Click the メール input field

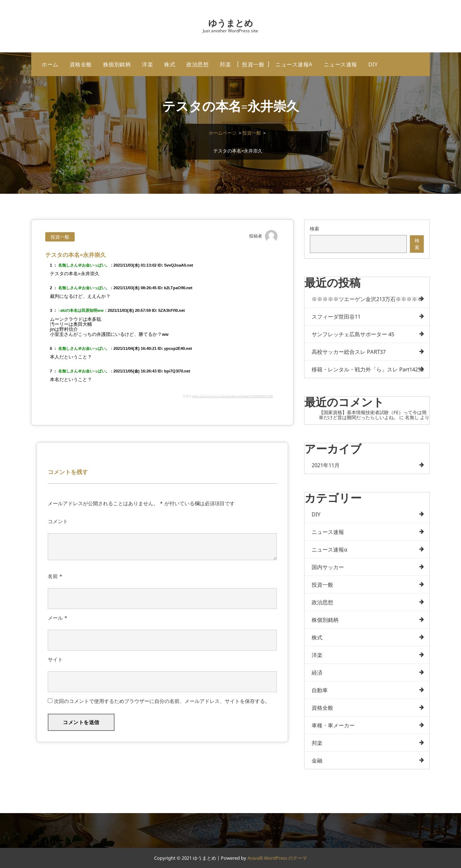pos(162,640)
